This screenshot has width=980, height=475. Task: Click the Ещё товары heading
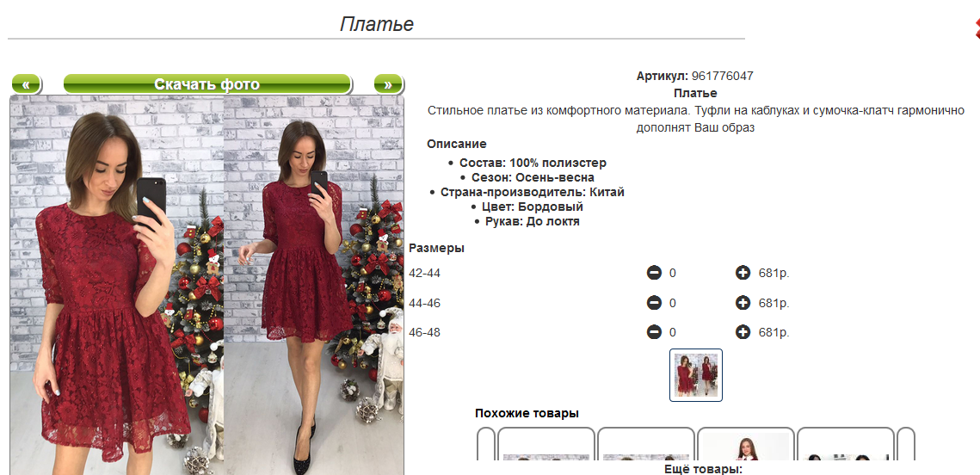click(x=703, y=469)
